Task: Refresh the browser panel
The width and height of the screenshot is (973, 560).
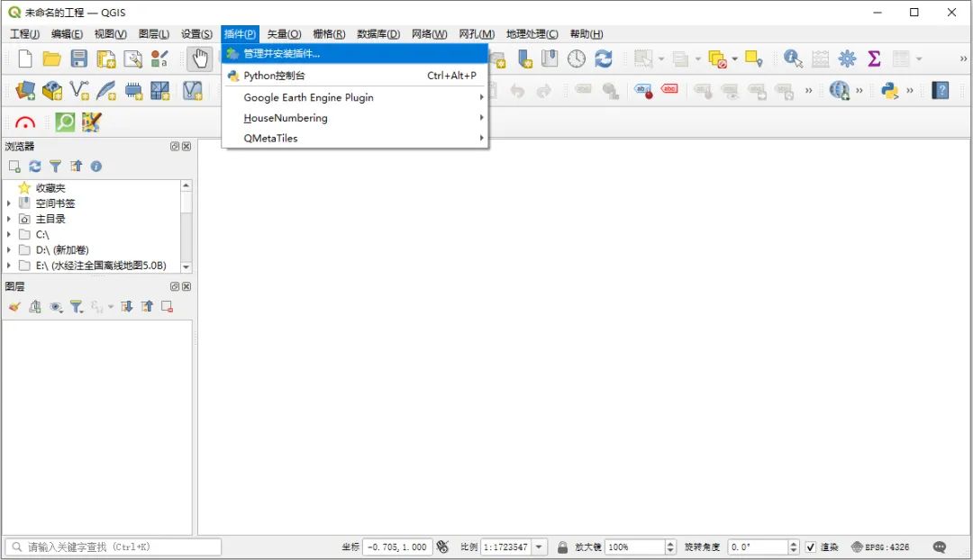Action: tap(35, 167)
